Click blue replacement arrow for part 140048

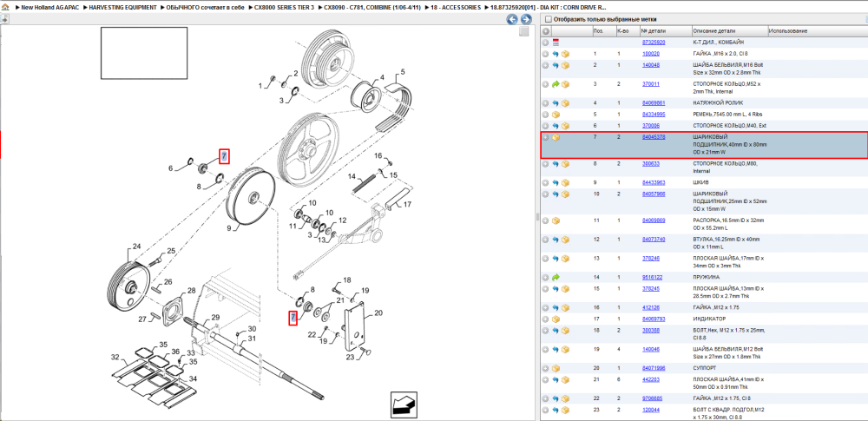(556, 65)
